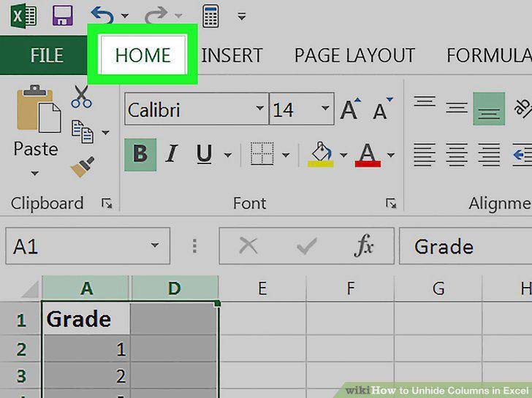Switch to the INSERT tab
Screen dimensions: 532x398
(232, 56)
